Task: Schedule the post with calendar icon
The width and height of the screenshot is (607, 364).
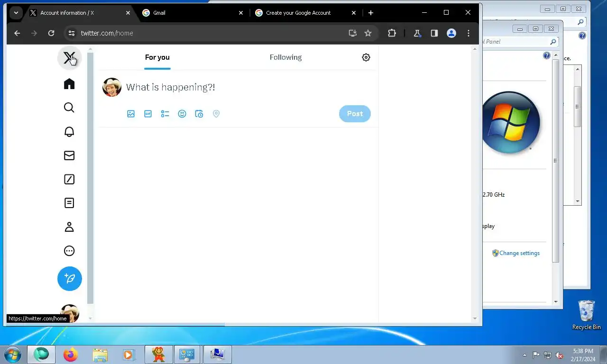Action: (x=199, y=114)
